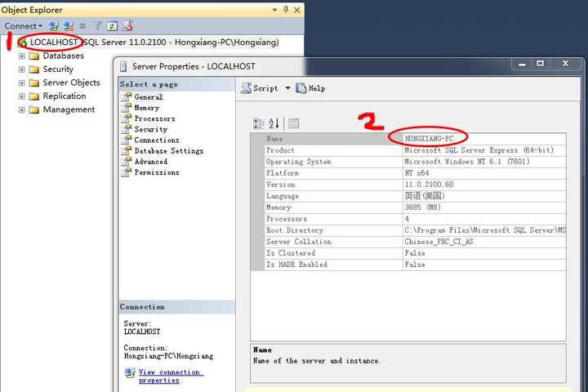Maximize the Server Properties window
The height and width of the screenshot is (392, 588).
tap(541, 64)
